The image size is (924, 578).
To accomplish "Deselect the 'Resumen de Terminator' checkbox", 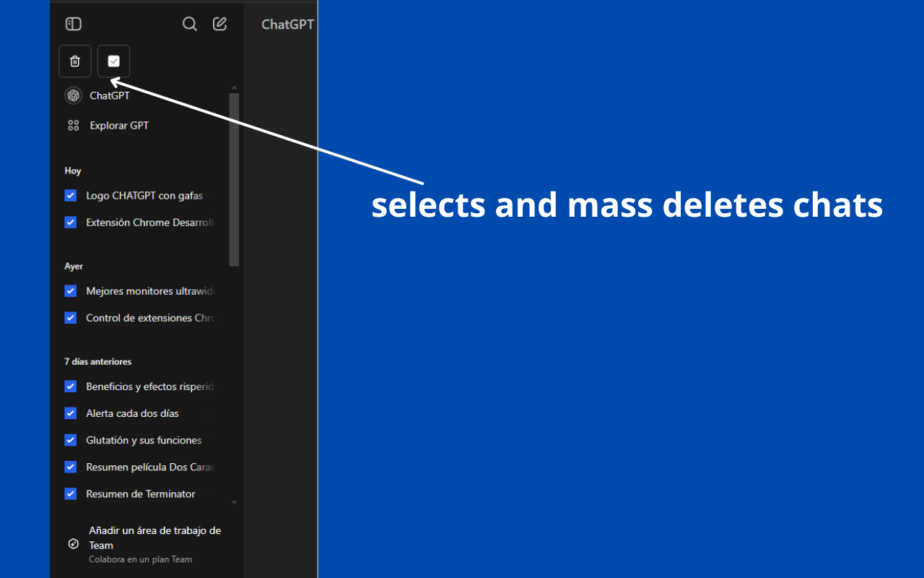I will (70, 493).
